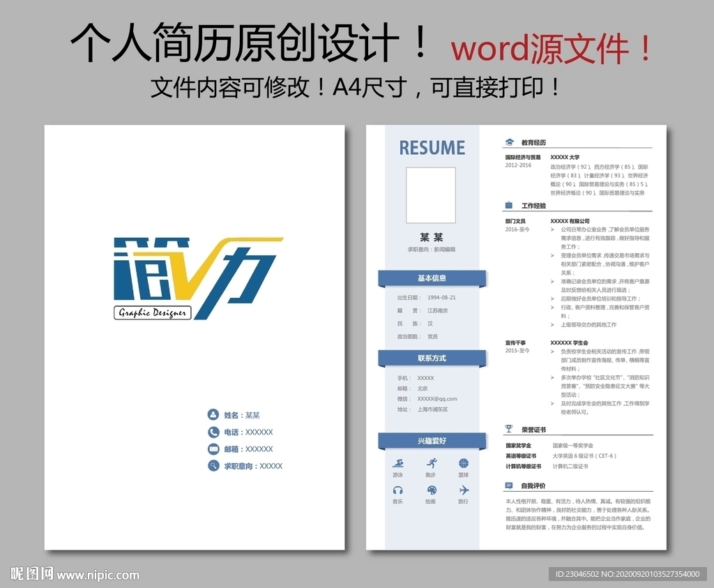714x588 pixels.
Task: Click the 北京 value beside 邮箱 in 联系方式
Action: (x=423, y=389)
